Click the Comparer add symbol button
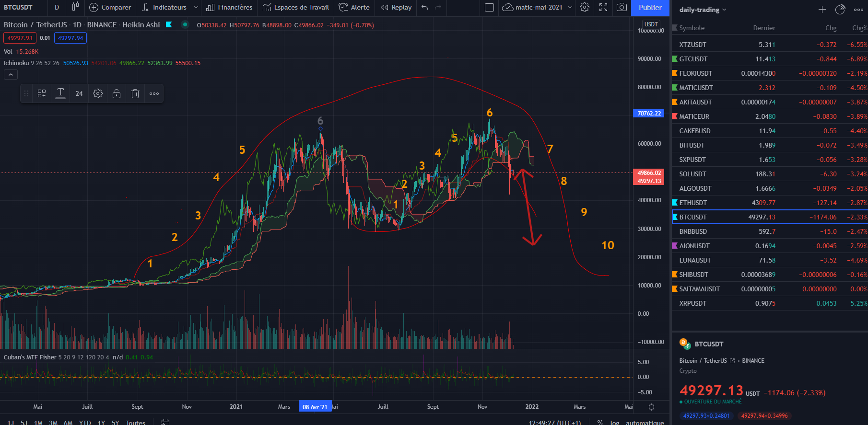The width and height of the screenshot is (868, 425). 110,7
